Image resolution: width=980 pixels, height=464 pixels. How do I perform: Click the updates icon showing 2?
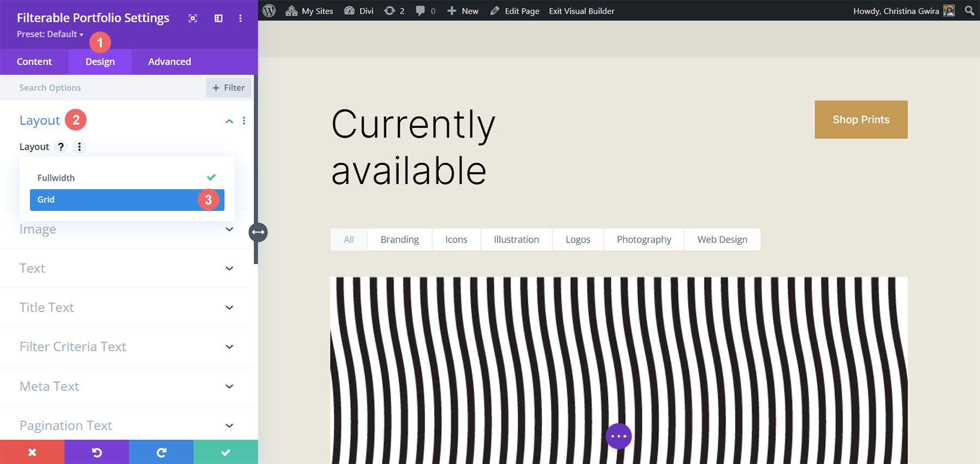click(x=394, y=11)
